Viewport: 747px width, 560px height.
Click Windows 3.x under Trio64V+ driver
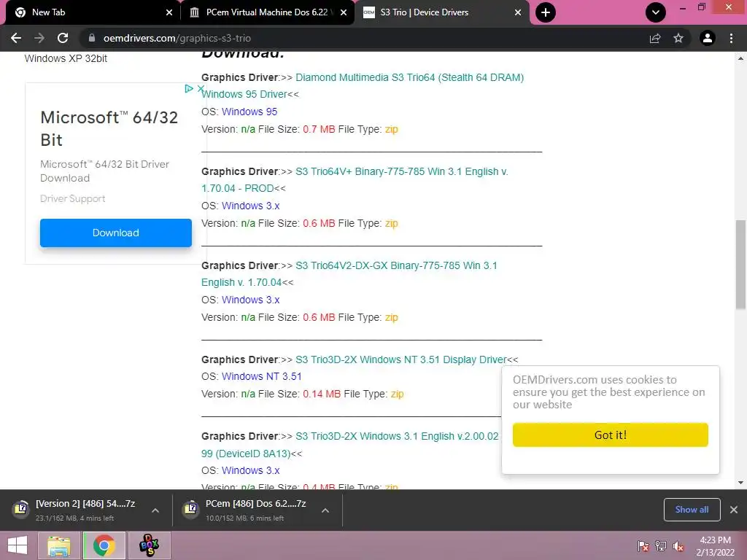point(251,206)
